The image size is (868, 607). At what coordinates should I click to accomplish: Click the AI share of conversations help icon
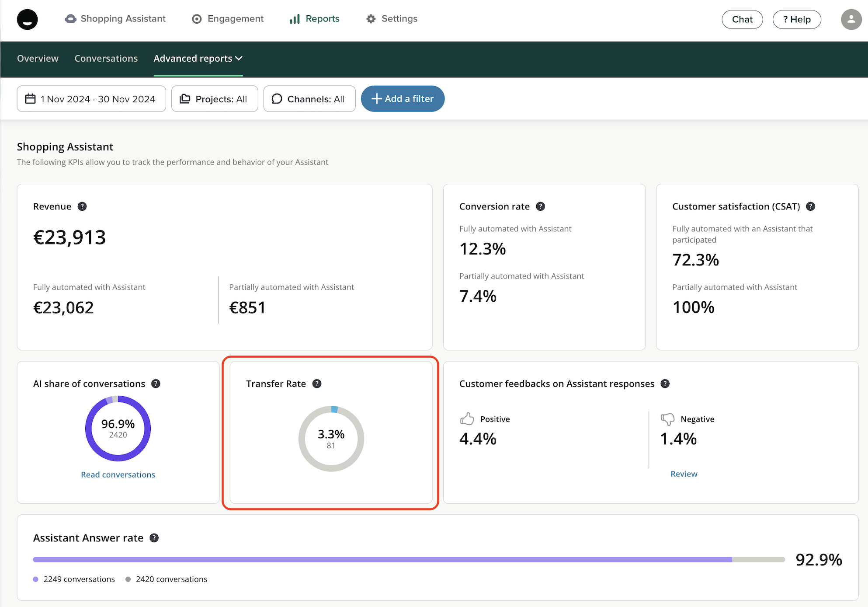click(156, 384)
